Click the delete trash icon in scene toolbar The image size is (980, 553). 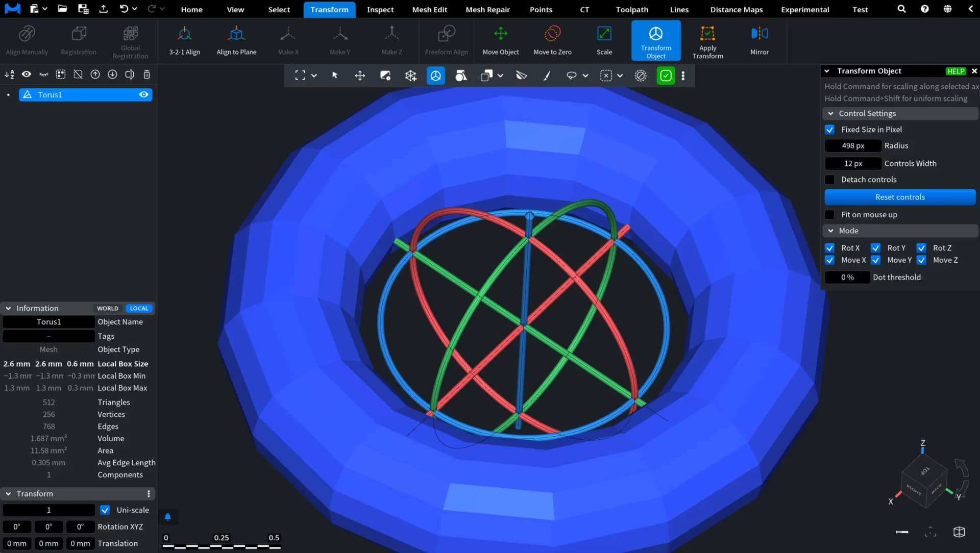point(146,74)
